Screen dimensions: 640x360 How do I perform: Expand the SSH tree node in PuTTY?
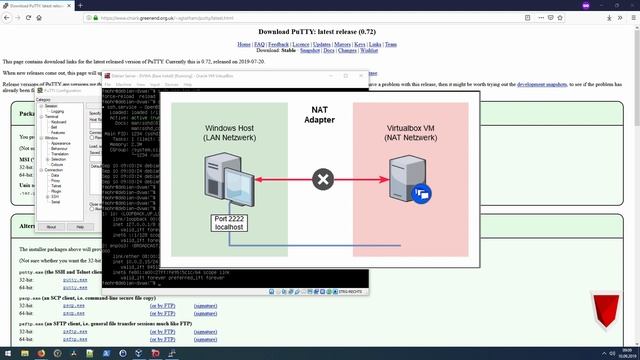47,197
